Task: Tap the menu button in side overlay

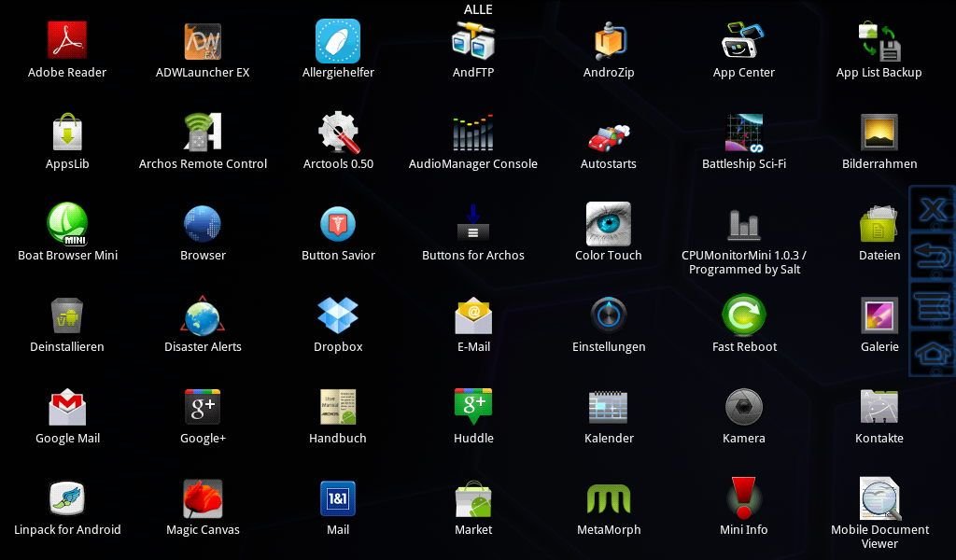Action: (933, 304)
